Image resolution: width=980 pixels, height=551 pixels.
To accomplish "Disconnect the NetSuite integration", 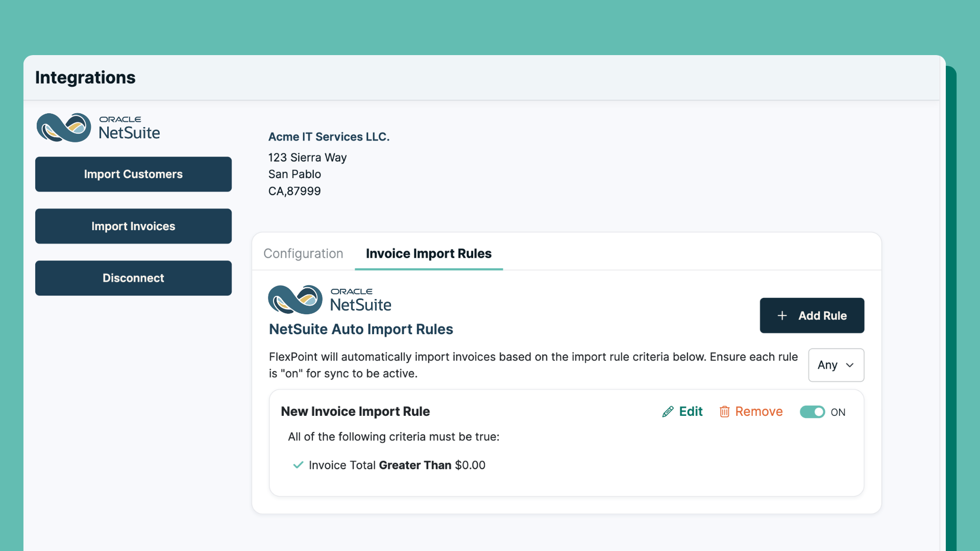I will (x=133, y=278).
